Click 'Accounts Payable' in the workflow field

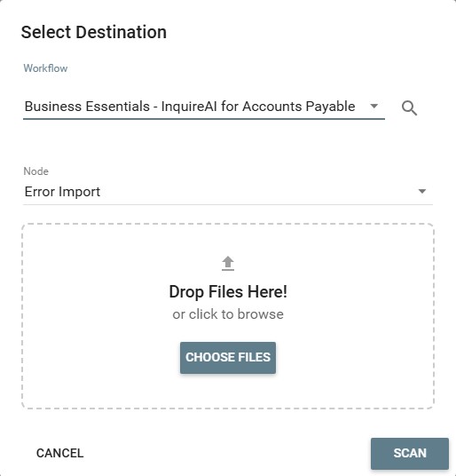click(299, 107)
